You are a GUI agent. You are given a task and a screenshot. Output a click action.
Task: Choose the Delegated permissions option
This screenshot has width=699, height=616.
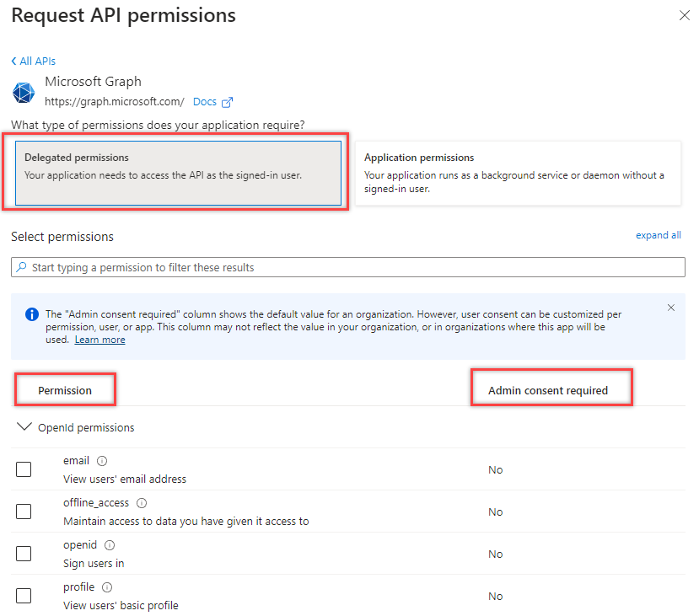click(x=179, y=174)
